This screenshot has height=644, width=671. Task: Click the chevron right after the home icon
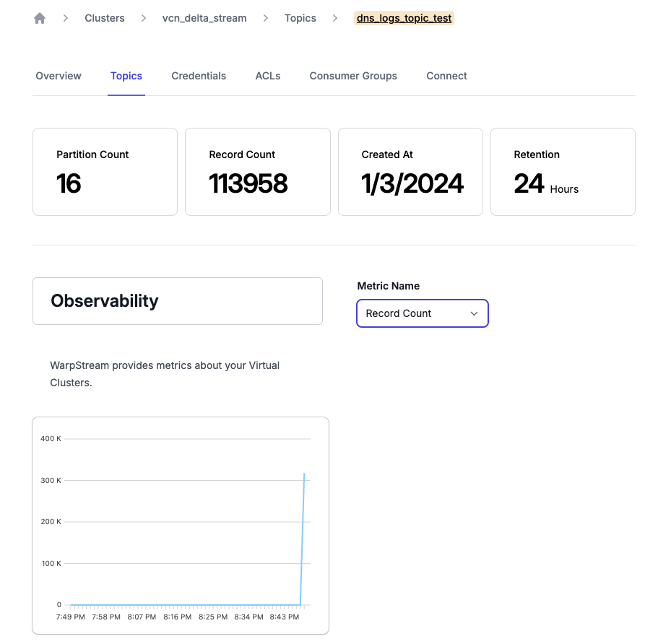pos(66,18)
